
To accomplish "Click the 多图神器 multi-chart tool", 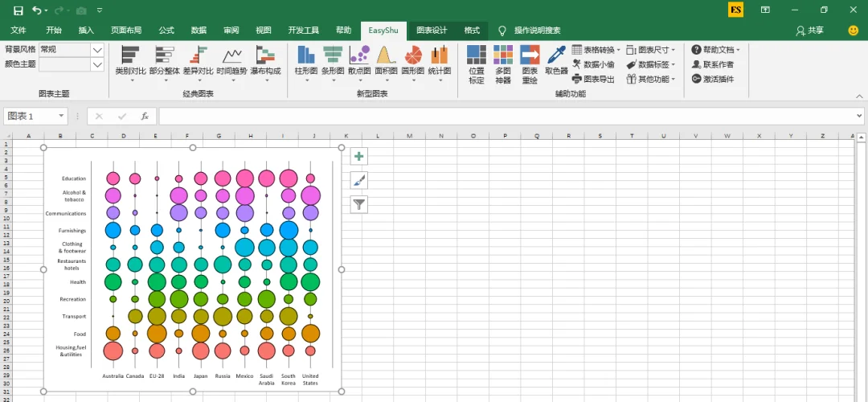I will pyautogui.click(x=503, y=65).
